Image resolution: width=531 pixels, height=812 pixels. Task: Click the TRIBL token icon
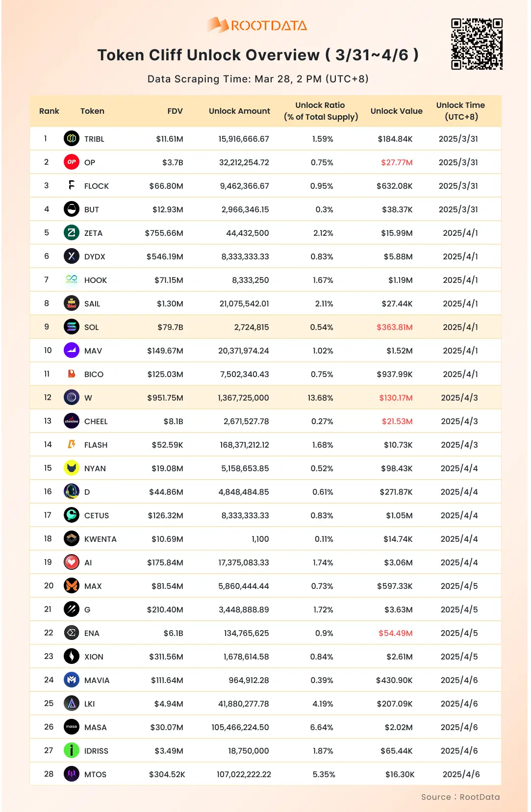[72, 139]
